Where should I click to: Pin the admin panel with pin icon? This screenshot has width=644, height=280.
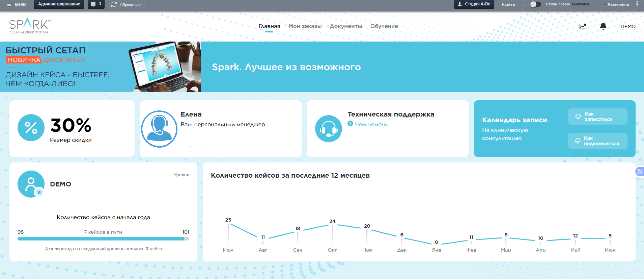637,4
